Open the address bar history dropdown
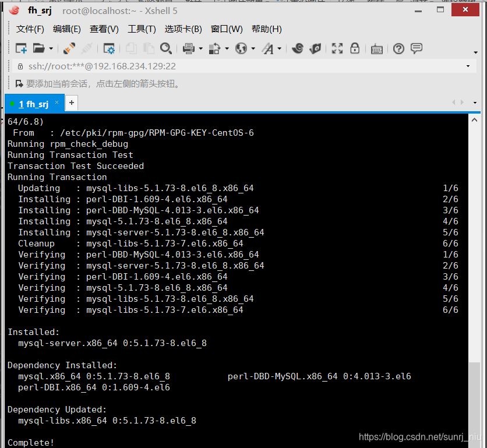 [x=468, y=66]
